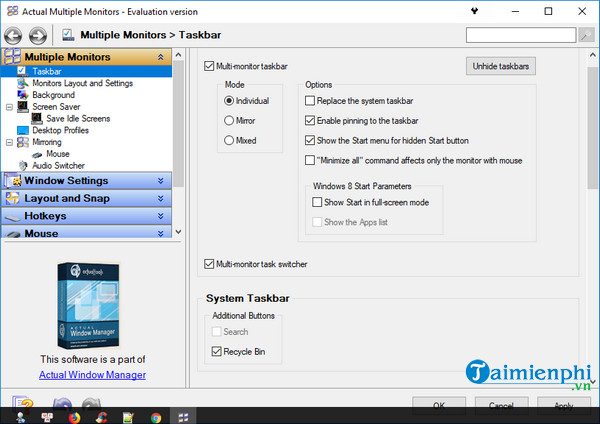Open the Actual Window Manager link
Image resolution: width=600 pixels, height=424 pixels.
[x=92, y=375]
